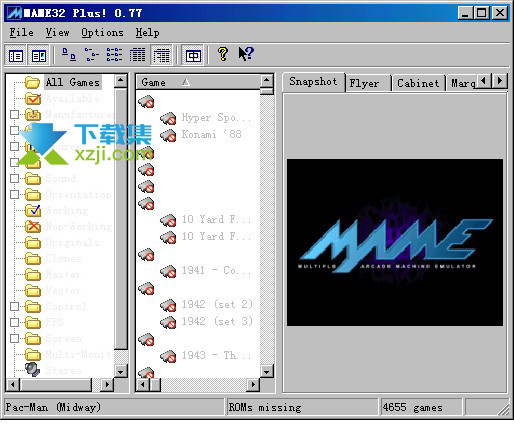Switch to list view mode
Screen dimensions: 514x426
[114, 54]
